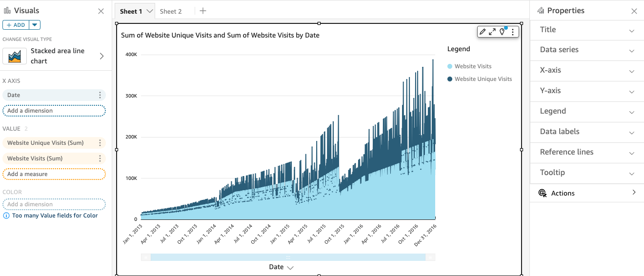Click the pencil edit visual icon

click(x=483, y=32)
